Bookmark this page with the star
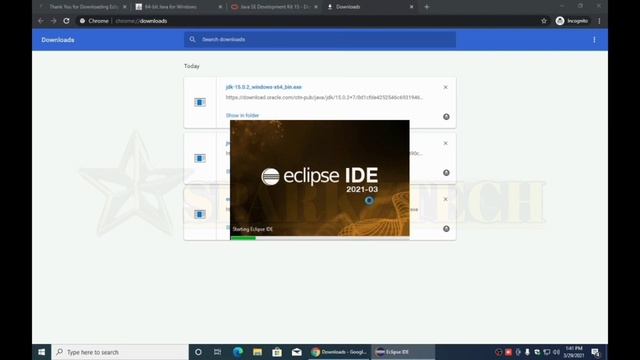The width and height of the screenshot is (640, 360). (544, 21)
